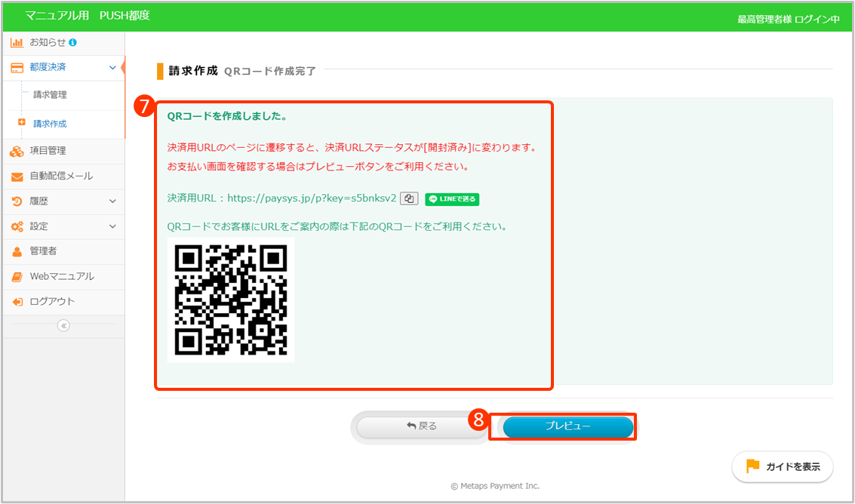This screenshot has height=504, width=855.
Task: Click the ログアウト exit icon
Action: [17, 302]
